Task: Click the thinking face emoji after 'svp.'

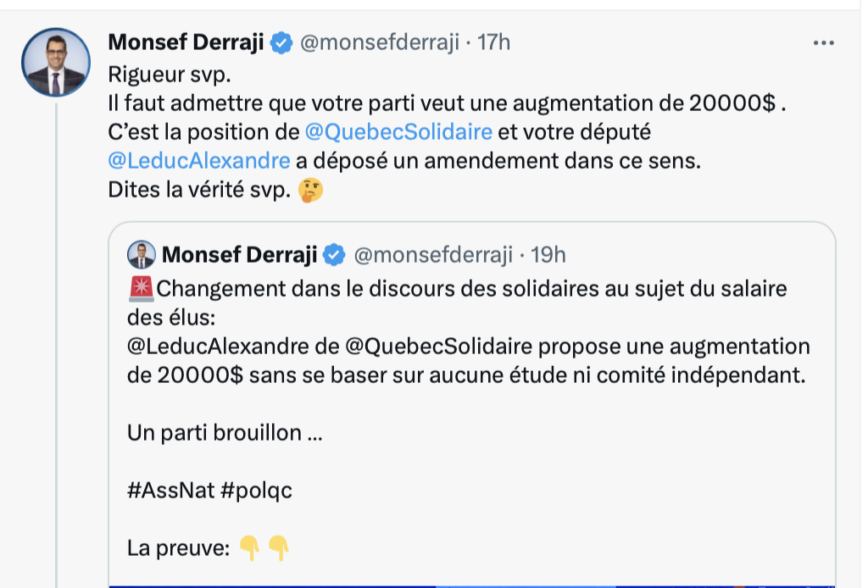Action: [312, 191]
